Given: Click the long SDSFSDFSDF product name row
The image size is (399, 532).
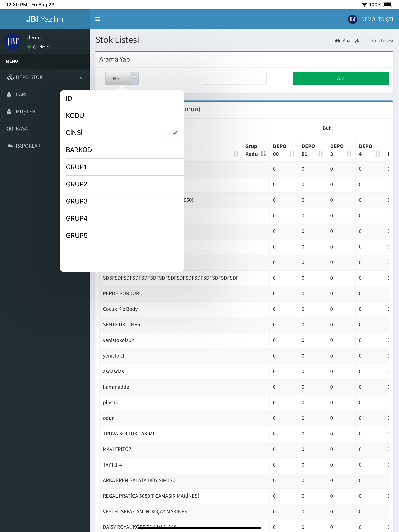Looking at the screenshot, I should point(244,278).
